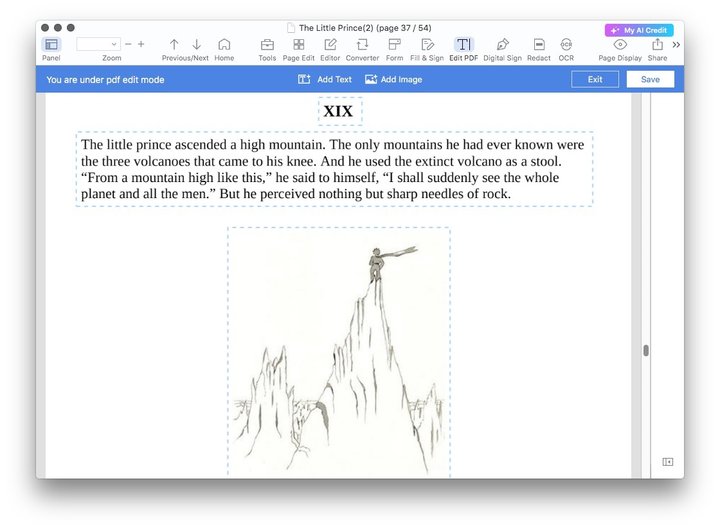Click the document title 'The Little Prince(2)'
720x530 pixels.
pyautogui.click(x=336, y=28)
